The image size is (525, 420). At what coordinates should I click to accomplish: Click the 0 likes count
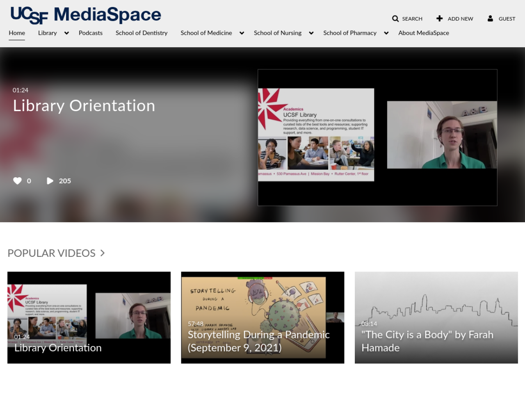(x=29, y=181)
